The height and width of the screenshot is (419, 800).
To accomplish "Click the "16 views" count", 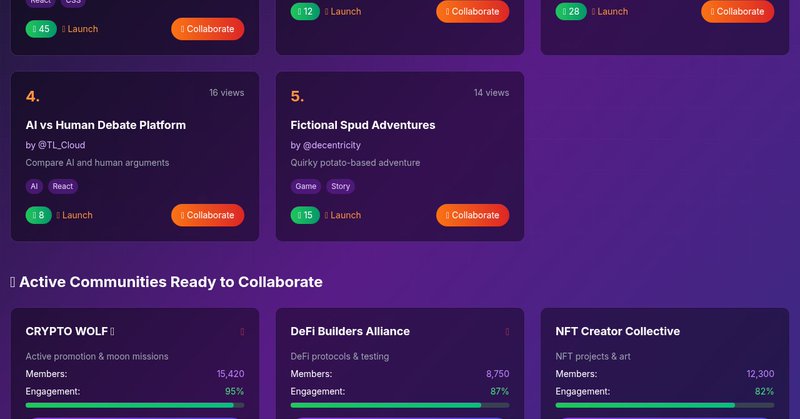I will click(227, 92).
